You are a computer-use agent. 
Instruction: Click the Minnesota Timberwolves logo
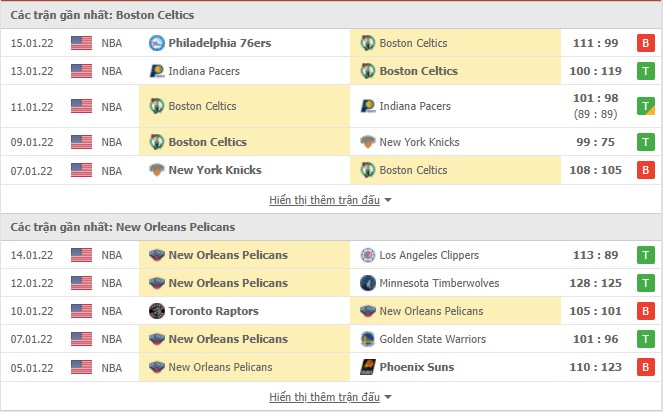coord(367,283)
